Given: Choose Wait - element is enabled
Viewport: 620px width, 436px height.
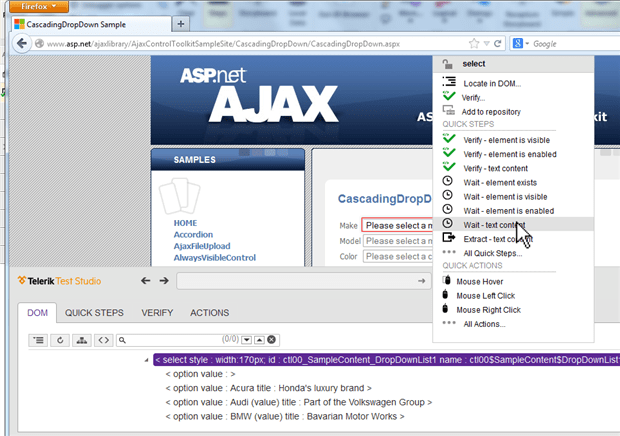Looking at the screenshot, I should click(x=508, y=211).
